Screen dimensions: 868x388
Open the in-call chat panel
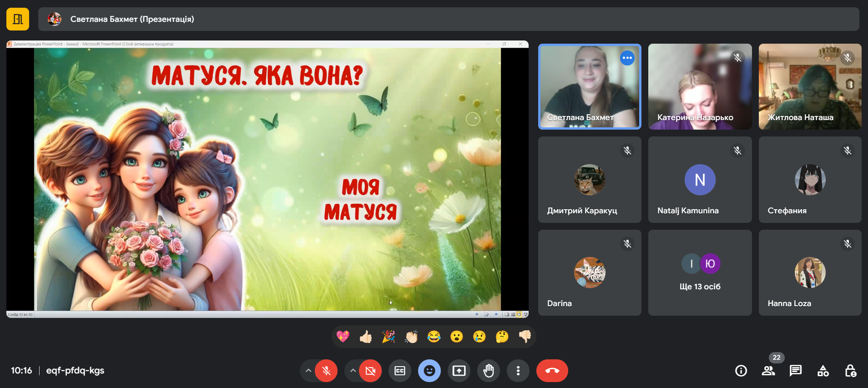[x=796, y=371]
